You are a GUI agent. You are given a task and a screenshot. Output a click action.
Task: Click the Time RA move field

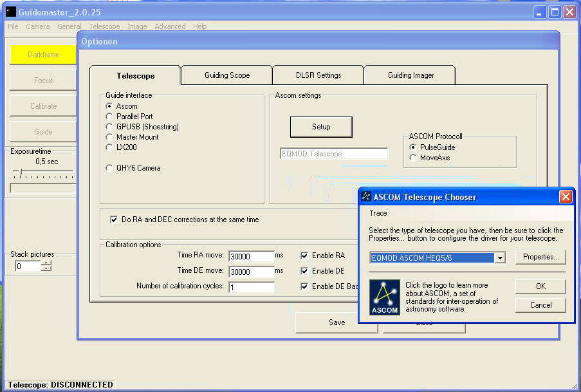(x=252, y=256)
